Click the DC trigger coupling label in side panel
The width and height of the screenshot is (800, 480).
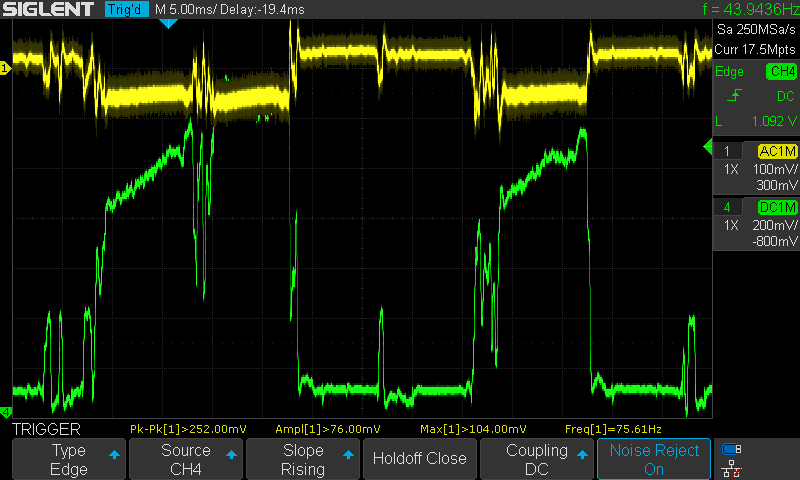[x=786, y=96]
